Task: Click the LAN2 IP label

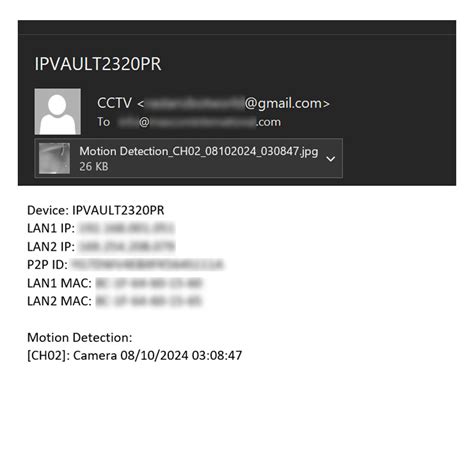Action: tap(51, 247)
